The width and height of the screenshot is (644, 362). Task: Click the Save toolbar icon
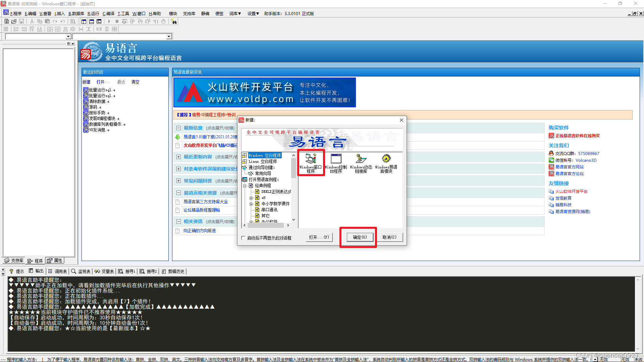[21, 21]
